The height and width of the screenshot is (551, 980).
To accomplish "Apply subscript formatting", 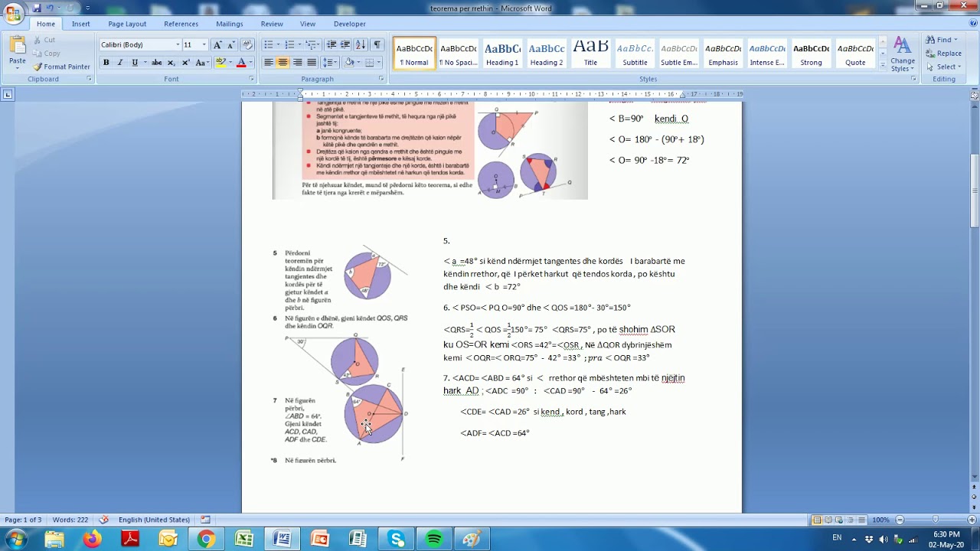I will (171, 63).
